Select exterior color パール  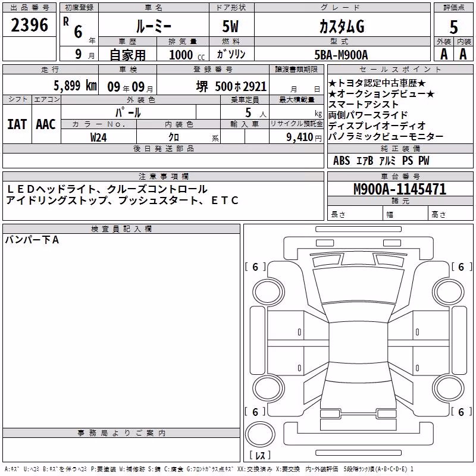pos(128,112)
